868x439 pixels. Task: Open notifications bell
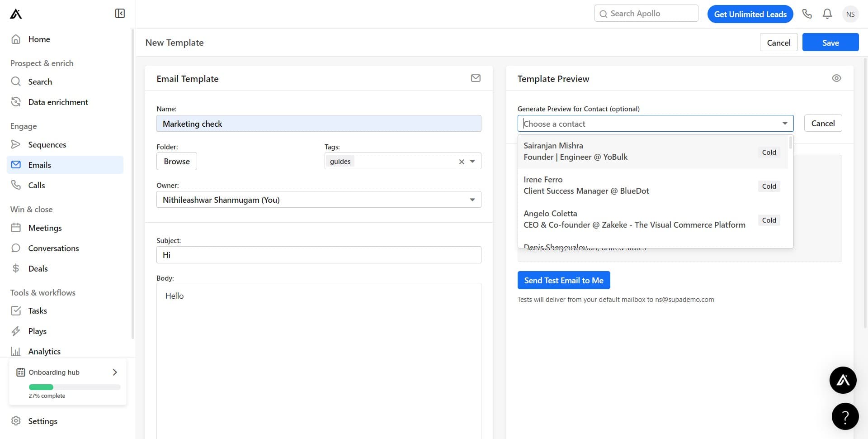(827, 14)
